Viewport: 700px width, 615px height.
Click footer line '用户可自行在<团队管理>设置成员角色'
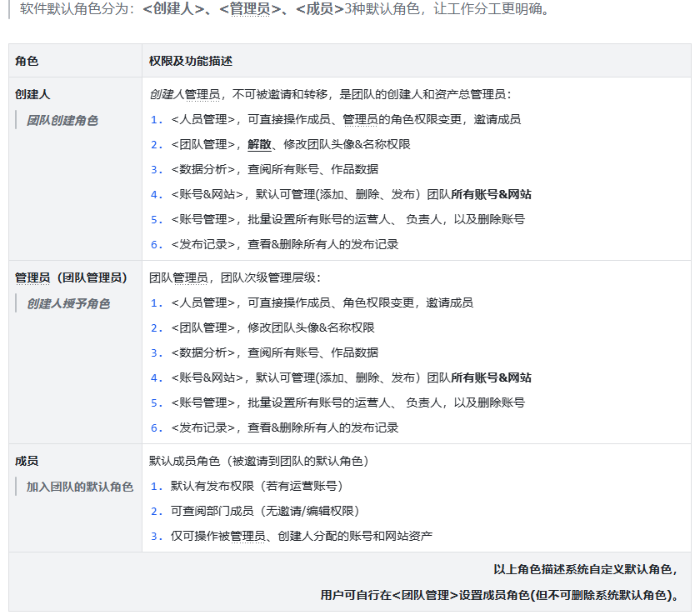(499, 595)
